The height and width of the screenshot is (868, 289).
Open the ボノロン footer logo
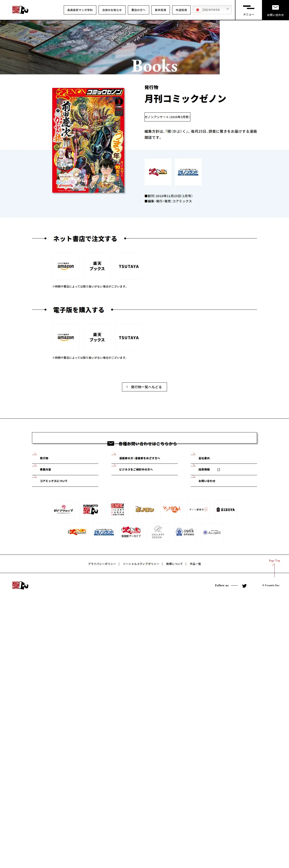pos(145,509)
